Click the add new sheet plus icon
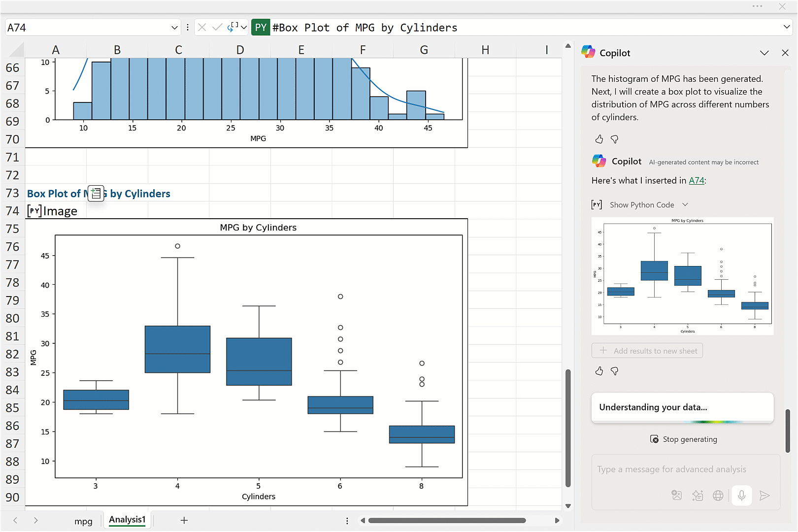Image resolution: width=798 pixels, height=532 pixels. [x=184, y=520]
